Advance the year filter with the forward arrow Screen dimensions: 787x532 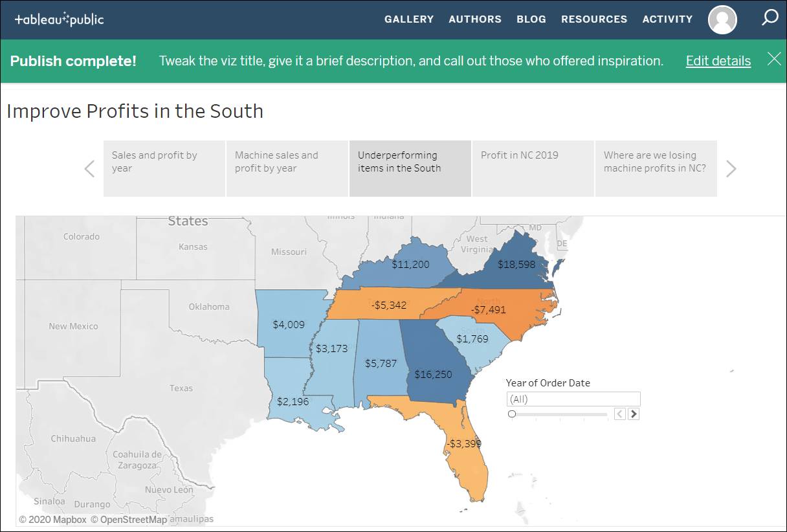pyautogui.click(x=634, y=414)
